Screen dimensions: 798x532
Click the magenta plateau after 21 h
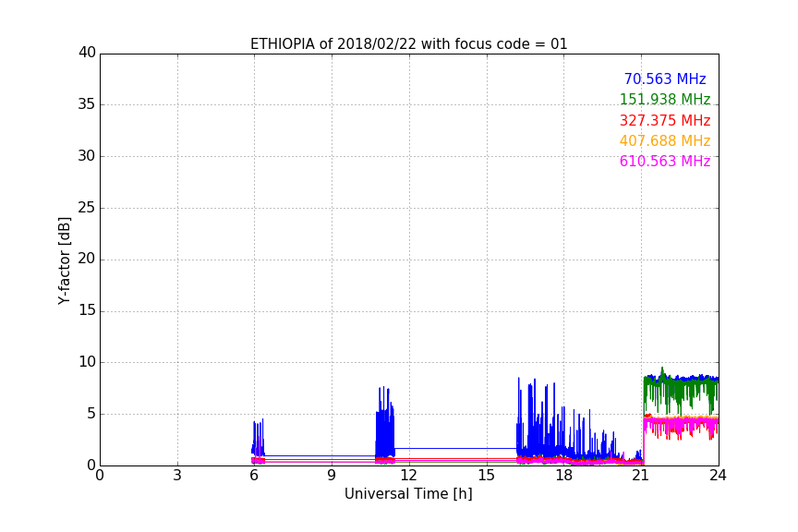point(681,425)
